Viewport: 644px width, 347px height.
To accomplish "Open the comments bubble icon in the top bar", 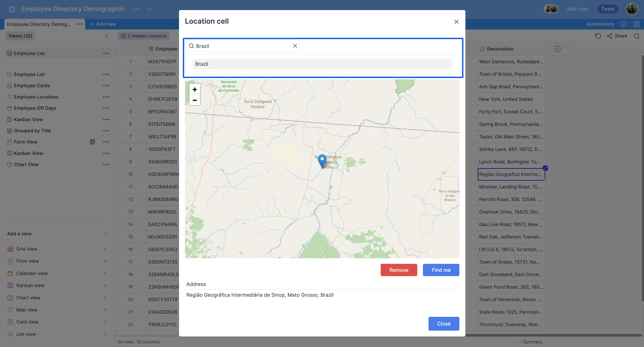I will 623,24.
